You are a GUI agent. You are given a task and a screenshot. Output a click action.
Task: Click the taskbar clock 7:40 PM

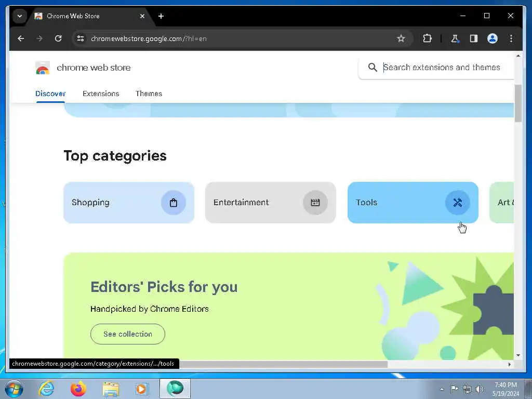coord(506,389)
